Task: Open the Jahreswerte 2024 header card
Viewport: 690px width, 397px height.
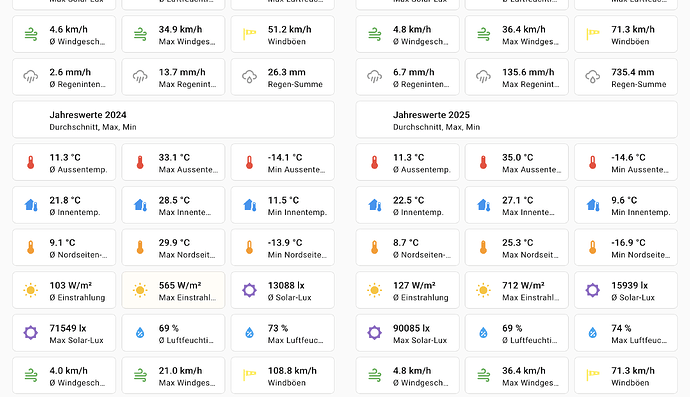Action: pos(173,120)
